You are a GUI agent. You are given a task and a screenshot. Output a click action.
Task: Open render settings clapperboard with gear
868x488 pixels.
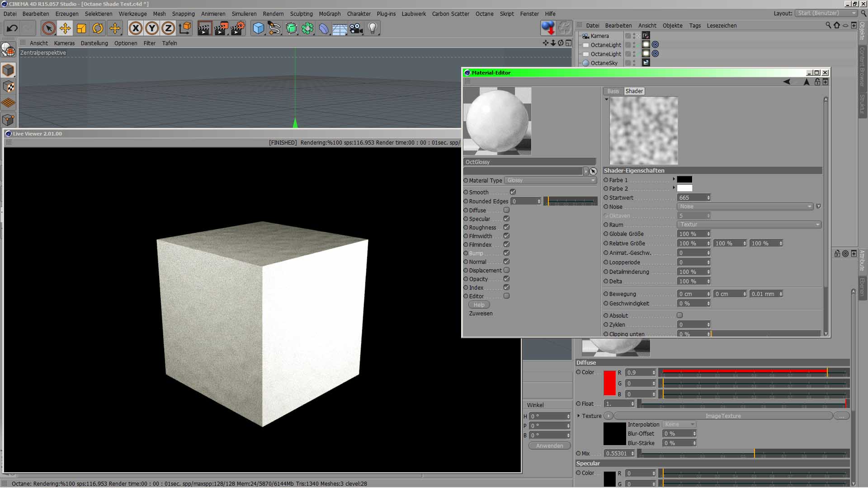238,28
